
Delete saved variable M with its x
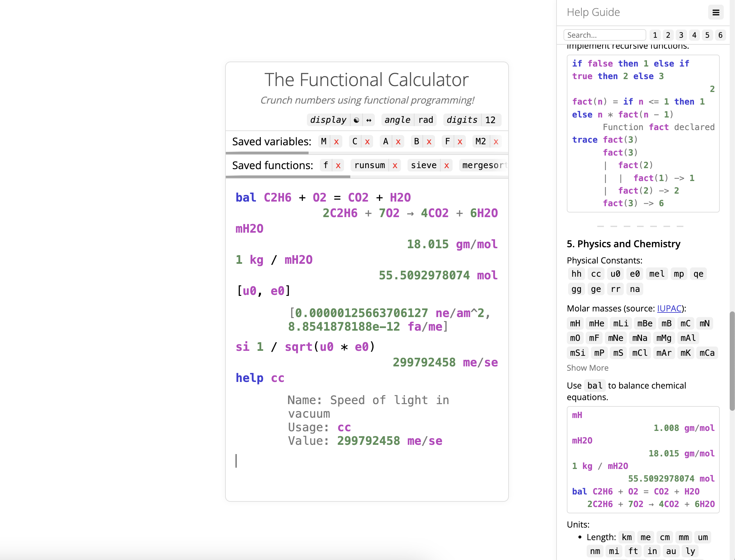pyautogui.click(x=336, y=142)
